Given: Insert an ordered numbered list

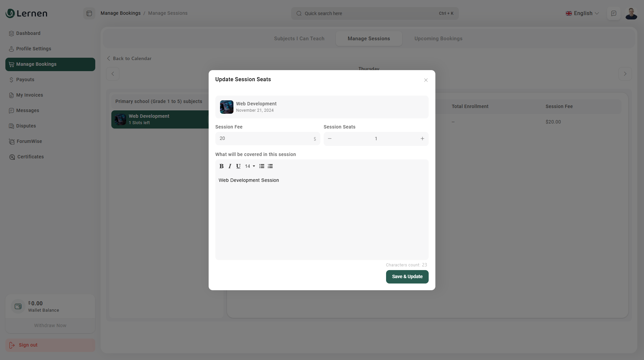Looking at the screenshot, I should 270,166.
